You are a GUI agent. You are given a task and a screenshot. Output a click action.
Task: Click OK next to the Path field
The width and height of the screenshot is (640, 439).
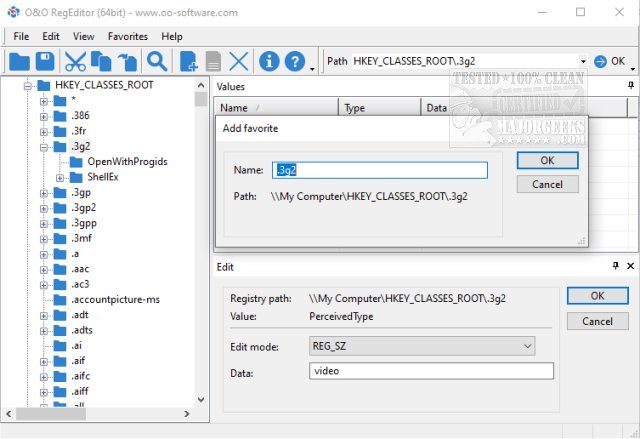[618, 61]
